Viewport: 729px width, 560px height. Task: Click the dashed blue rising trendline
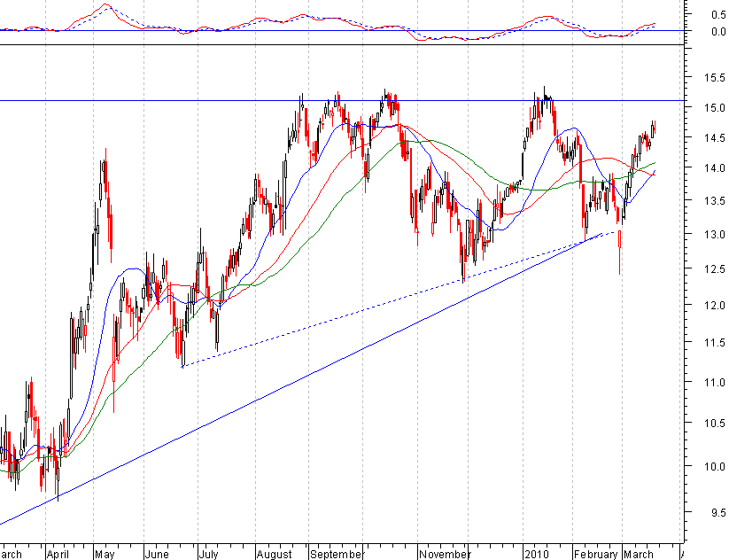click(399, 299)
